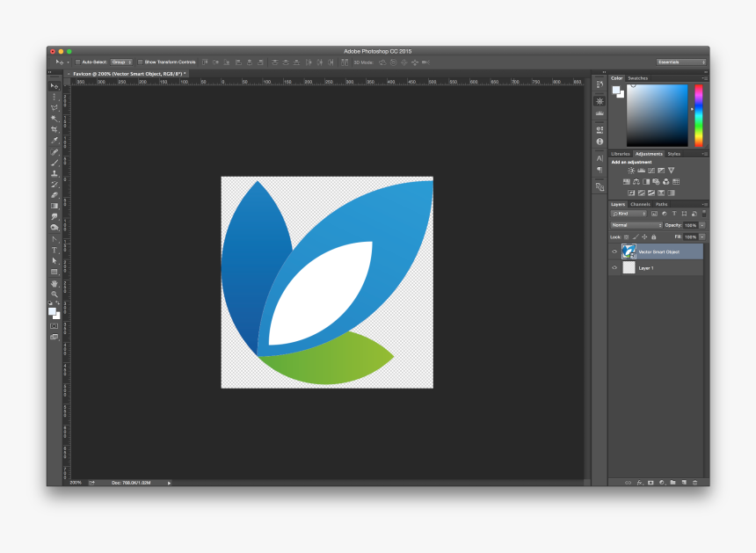Toggle layer filtering switch
Screen dimensions: 756x553
(704, 214)
